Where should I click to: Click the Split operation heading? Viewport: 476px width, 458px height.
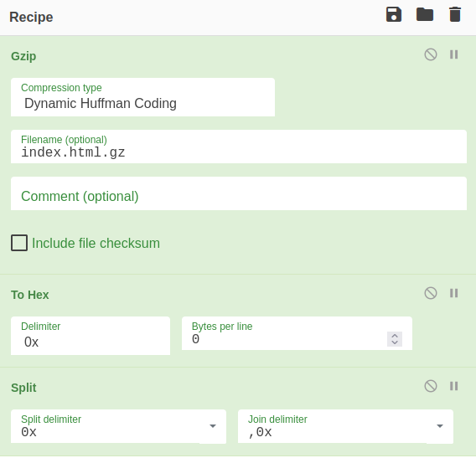[23, 388]
